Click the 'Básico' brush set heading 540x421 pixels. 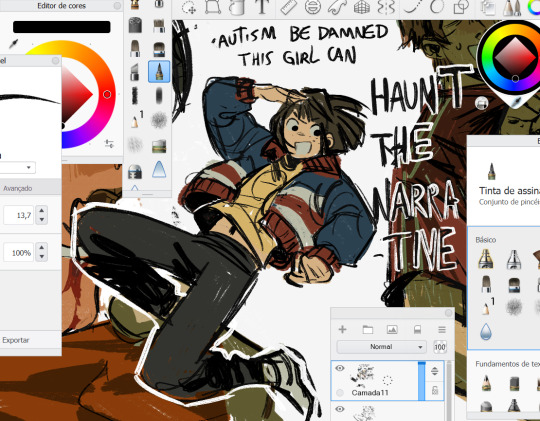coord(486,240)
